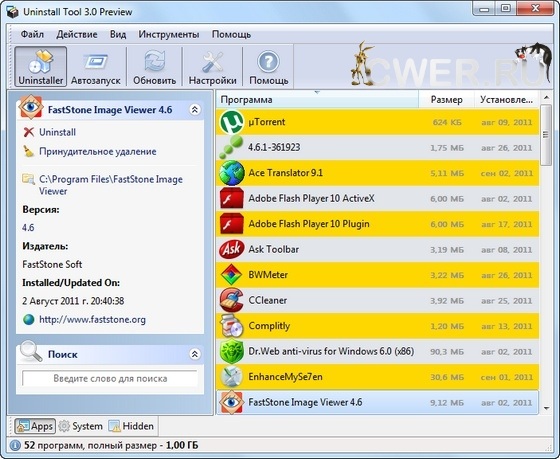
Task: Click the scrollbar down arrow
Action: point(546,408)
